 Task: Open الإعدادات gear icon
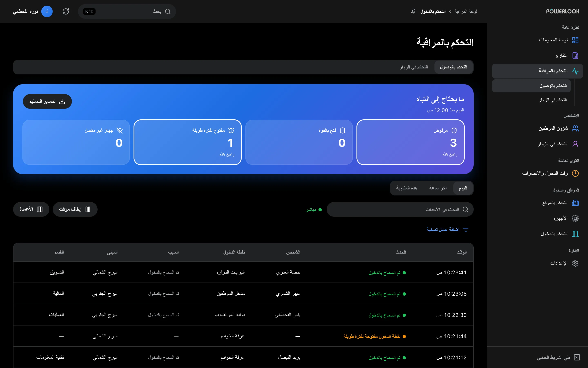575,263
